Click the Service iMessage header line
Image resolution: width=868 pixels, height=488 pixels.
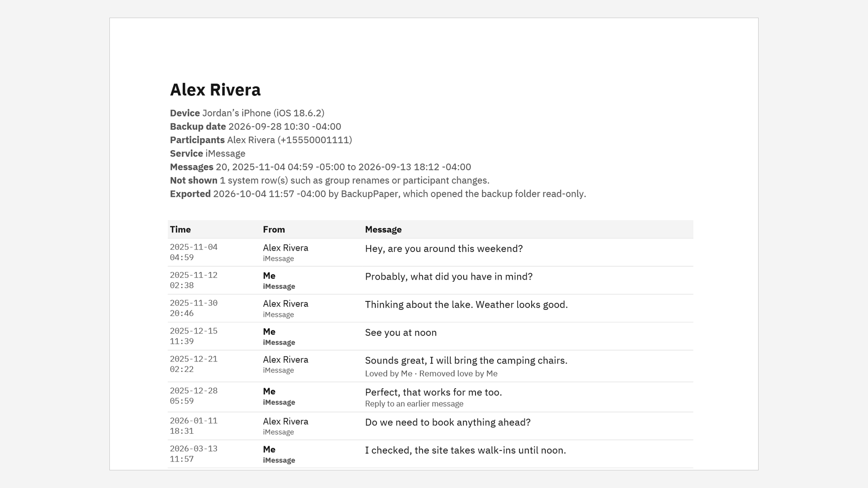point(208,154)
